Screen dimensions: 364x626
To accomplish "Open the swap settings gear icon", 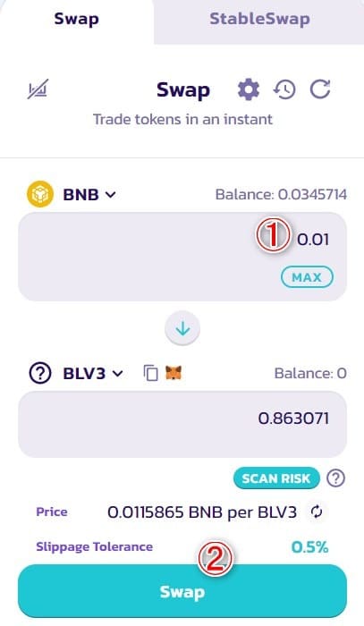I will point(249,89).
